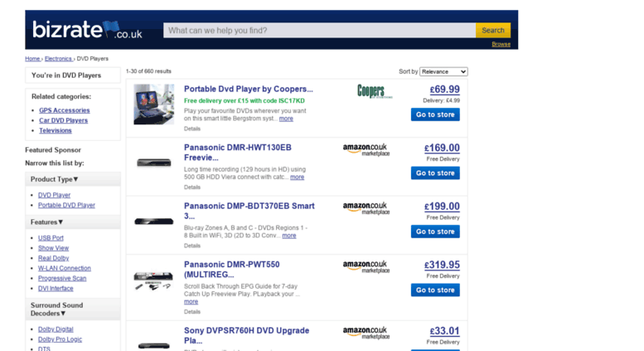Click Amazon logo for DMR-HWT130EB
644x351 pixels.
pos(366,149)
